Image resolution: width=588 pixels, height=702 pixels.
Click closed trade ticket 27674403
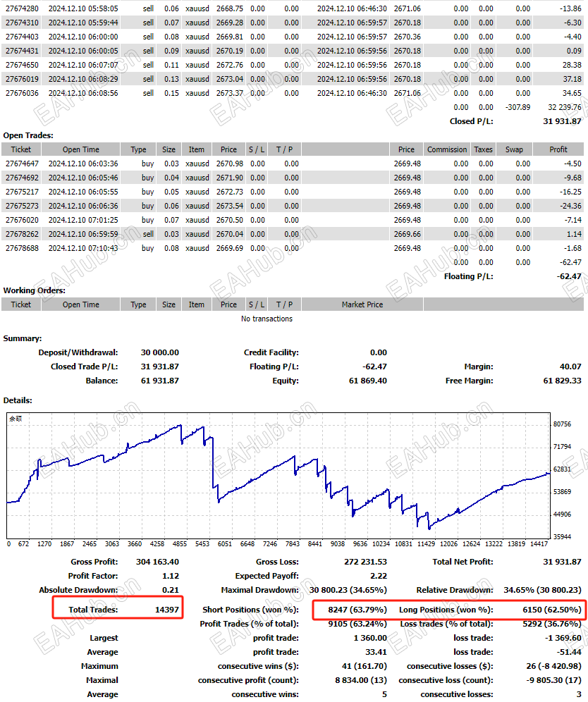pyautogui.click(x=22, y=37)
